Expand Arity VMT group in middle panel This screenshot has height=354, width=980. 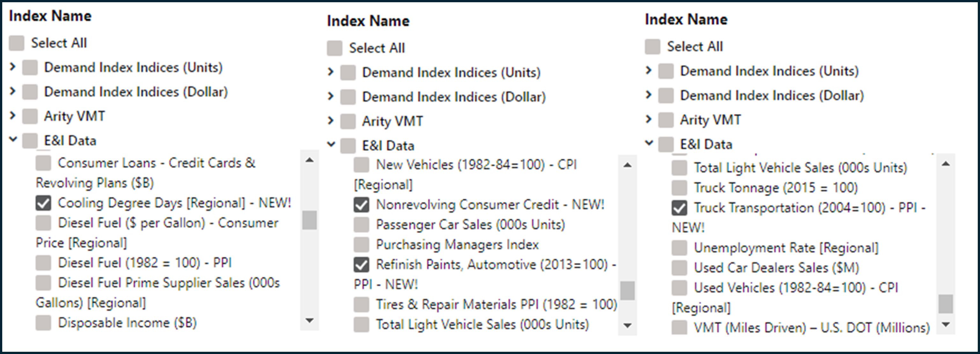click(x=331, y=121)
